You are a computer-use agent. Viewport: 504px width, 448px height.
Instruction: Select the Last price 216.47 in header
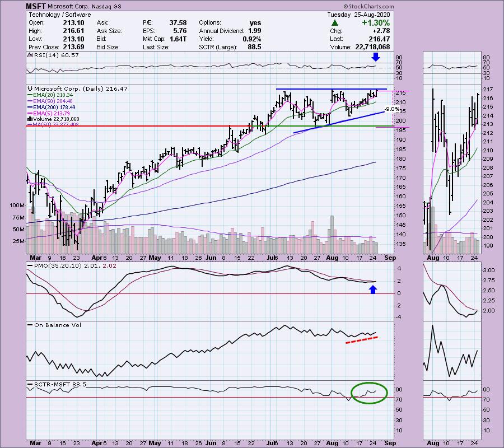click(x=379, y=39)
